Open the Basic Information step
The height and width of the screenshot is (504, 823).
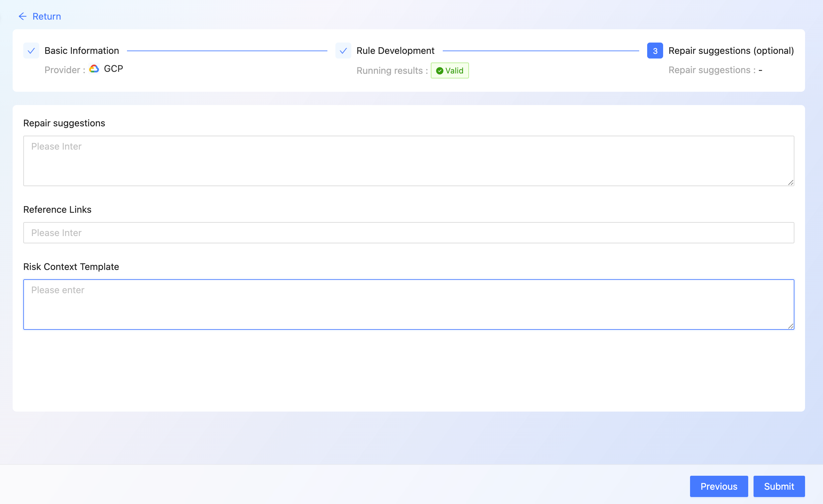coord(81,51)
